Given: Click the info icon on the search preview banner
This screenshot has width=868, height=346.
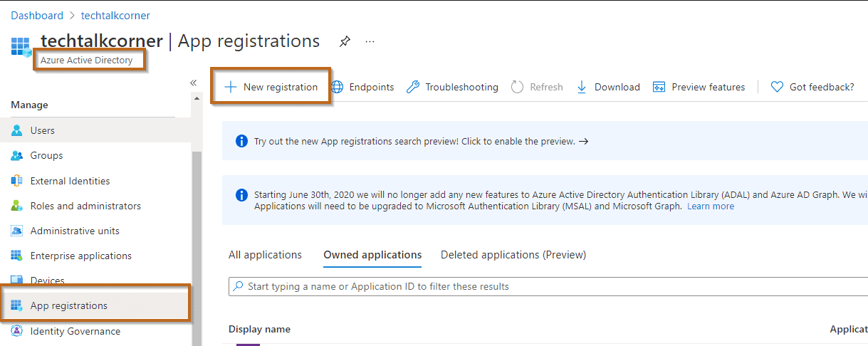Looking at the screenshot, I should tap(241, 141).
